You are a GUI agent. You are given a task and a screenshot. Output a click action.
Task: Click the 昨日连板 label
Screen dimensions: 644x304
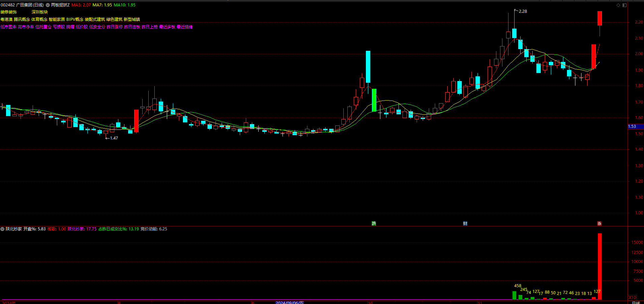pyautogui.click(x=132, y=27)
